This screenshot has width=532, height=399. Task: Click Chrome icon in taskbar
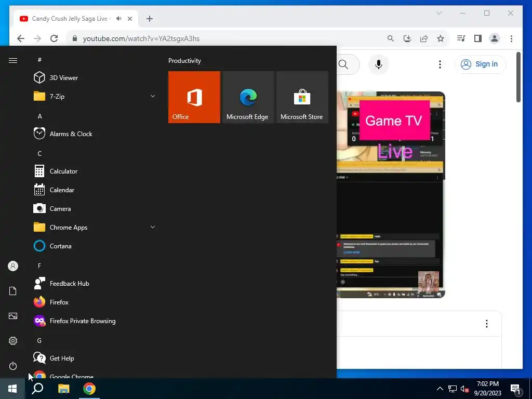[89, 389]
